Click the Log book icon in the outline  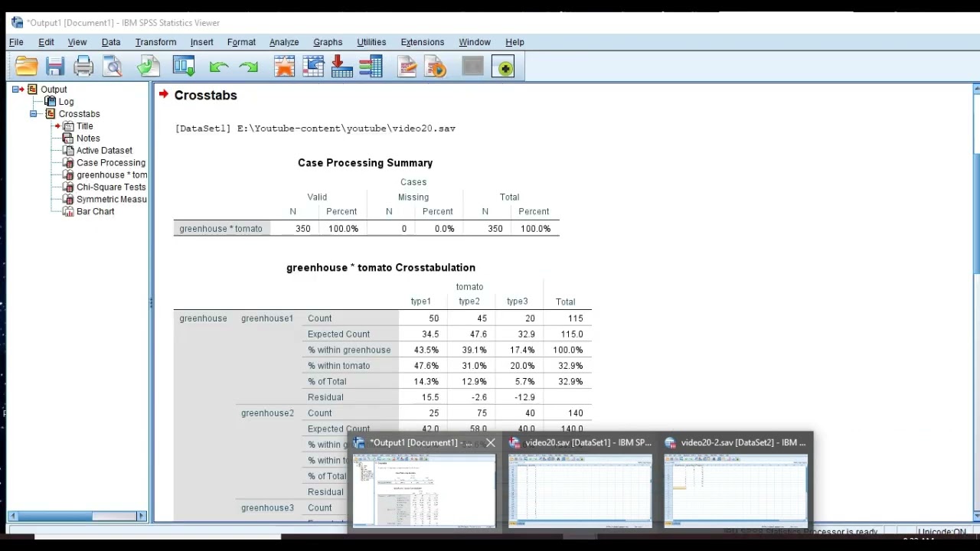click(50, 102)
